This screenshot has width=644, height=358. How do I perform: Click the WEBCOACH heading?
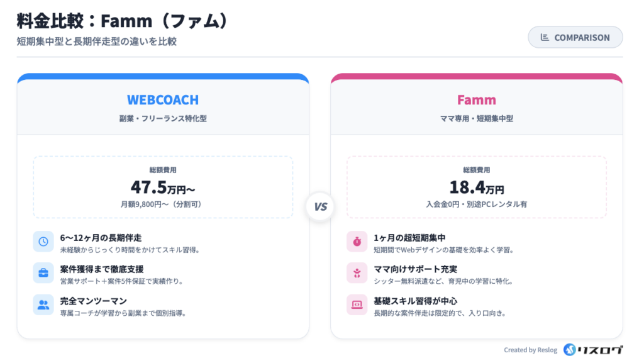click(x=163, y=99)
